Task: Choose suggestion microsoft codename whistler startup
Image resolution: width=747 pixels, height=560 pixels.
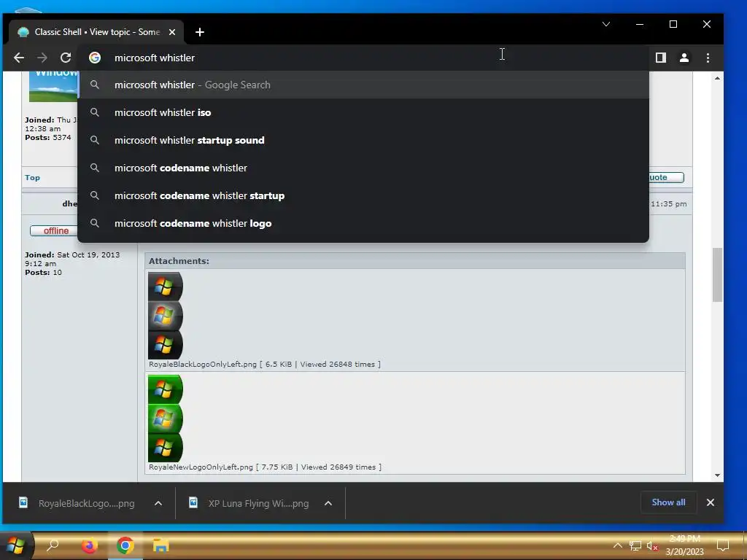Action: click(x=363, y=195)
